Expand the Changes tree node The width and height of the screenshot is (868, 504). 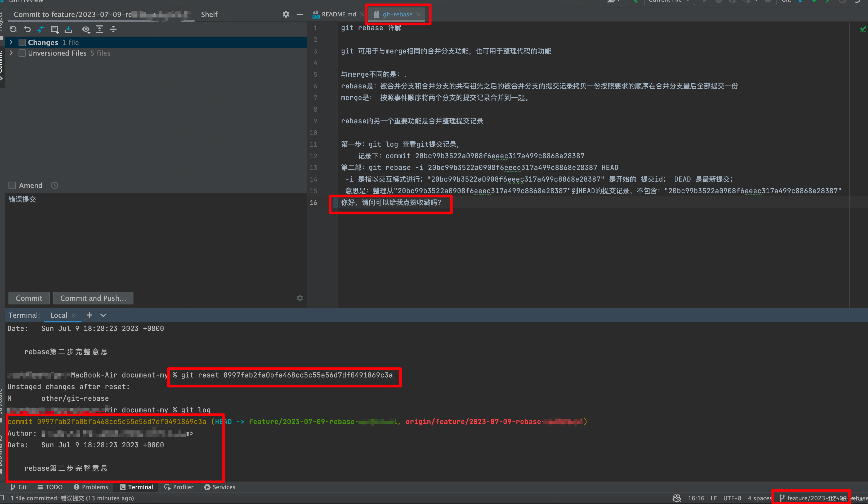coord(11,42)
